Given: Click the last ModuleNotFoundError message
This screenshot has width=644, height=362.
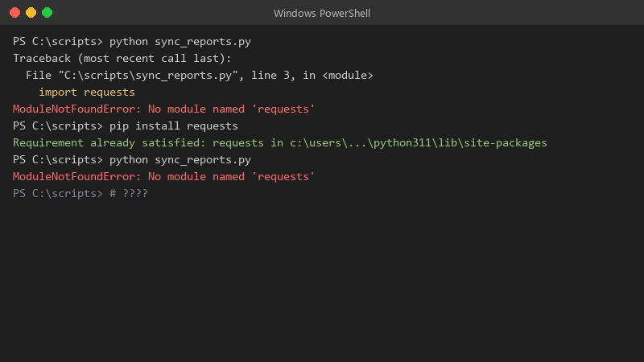Looking at the screenshot, I should [163, 176].
